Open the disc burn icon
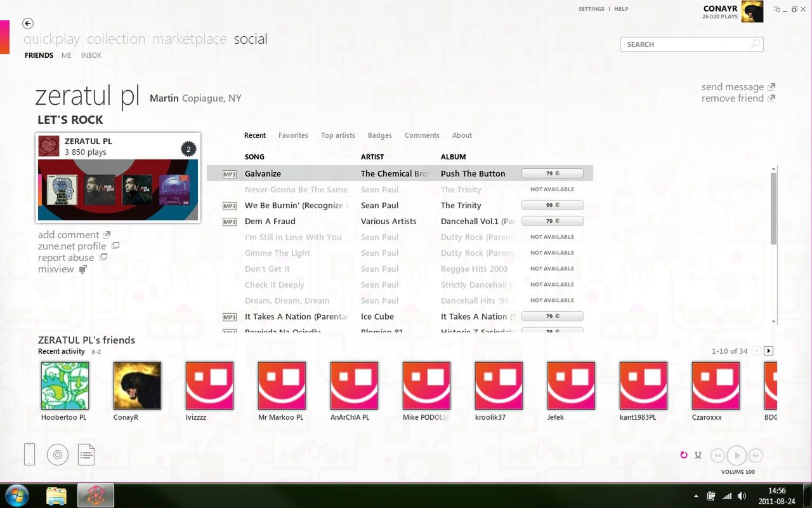The image size is (812, 508). pos(58,455)
